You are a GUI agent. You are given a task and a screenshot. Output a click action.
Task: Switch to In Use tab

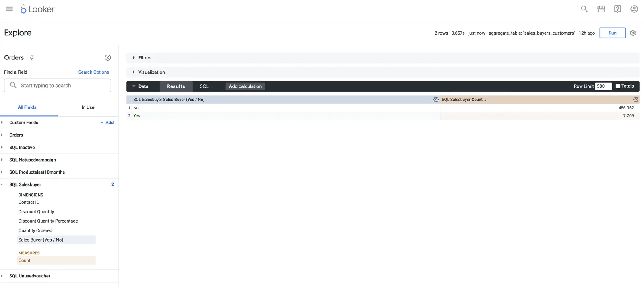(88, 107)
